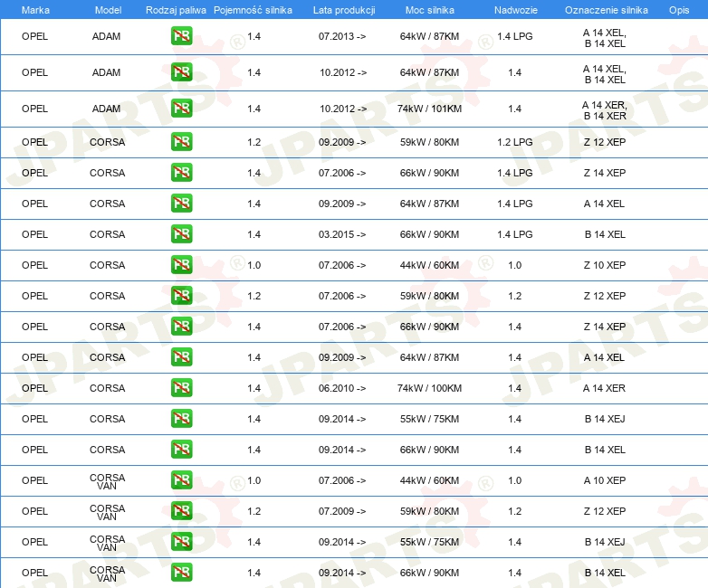The width and height of the screenshot is (708, 588).
Task: Click the Opis column header
Action: pos(679,10)
